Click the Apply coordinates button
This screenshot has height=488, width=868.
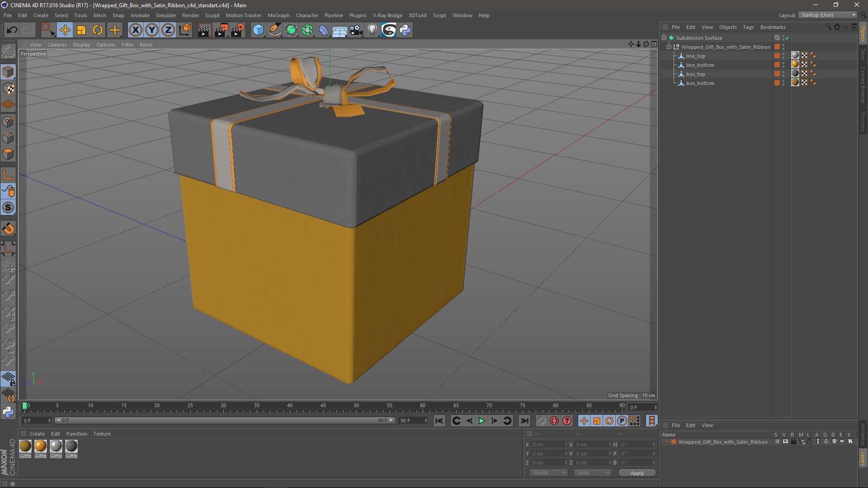(x=637, y=473)
